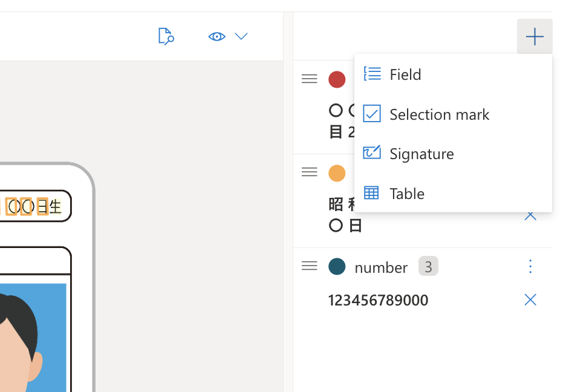Click the dark teal color swatch for number
566x392 pixels.
[337, 266]
